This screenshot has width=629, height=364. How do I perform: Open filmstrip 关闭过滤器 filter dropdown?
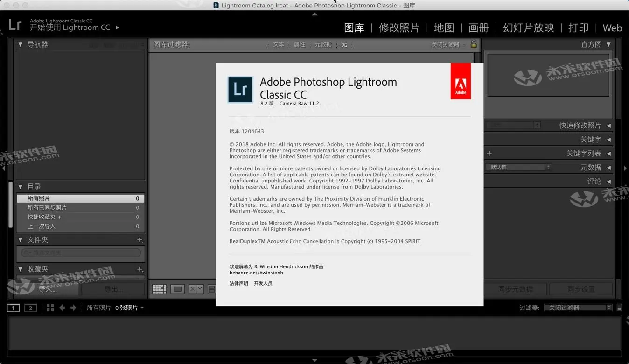click(578, 308)
